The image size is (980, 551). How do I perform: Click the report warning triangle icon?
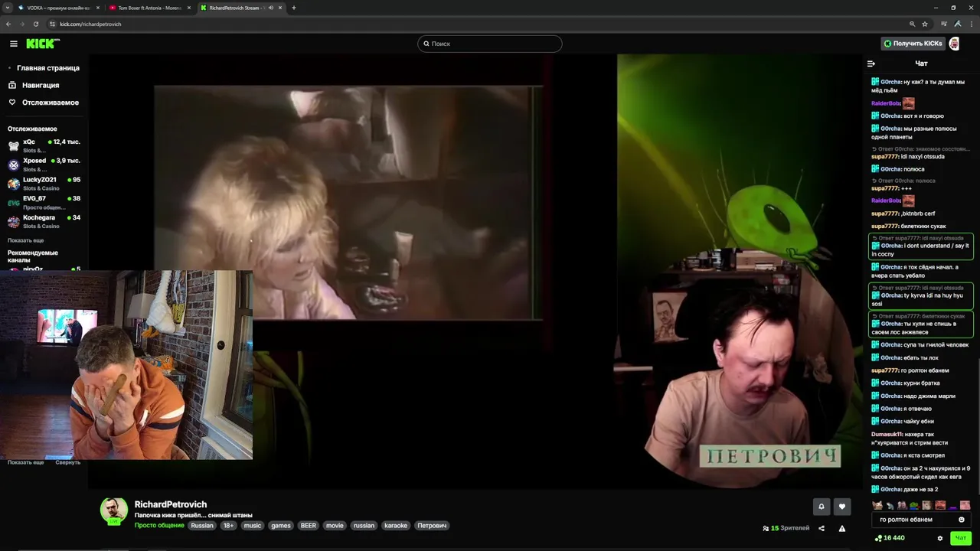(x=842, y=528)
